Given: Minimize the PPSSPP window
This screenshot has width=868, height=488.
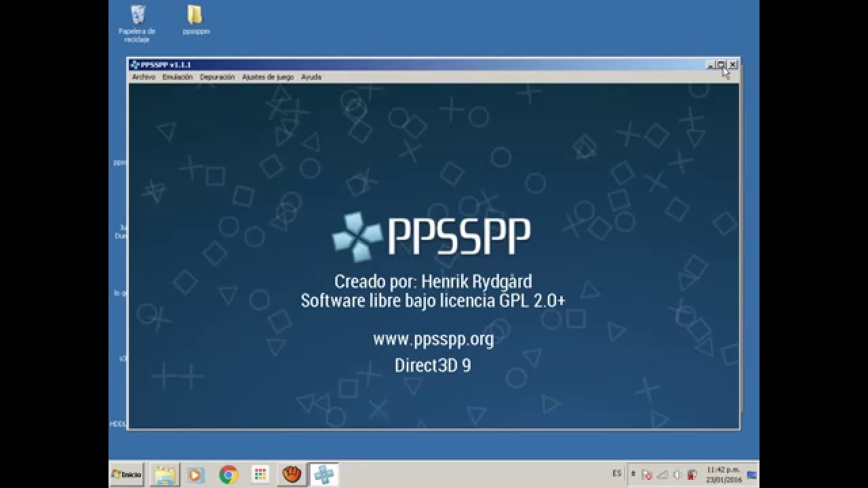Looking at the screenshot, I should pyautogui.click(x=711, y=65).
